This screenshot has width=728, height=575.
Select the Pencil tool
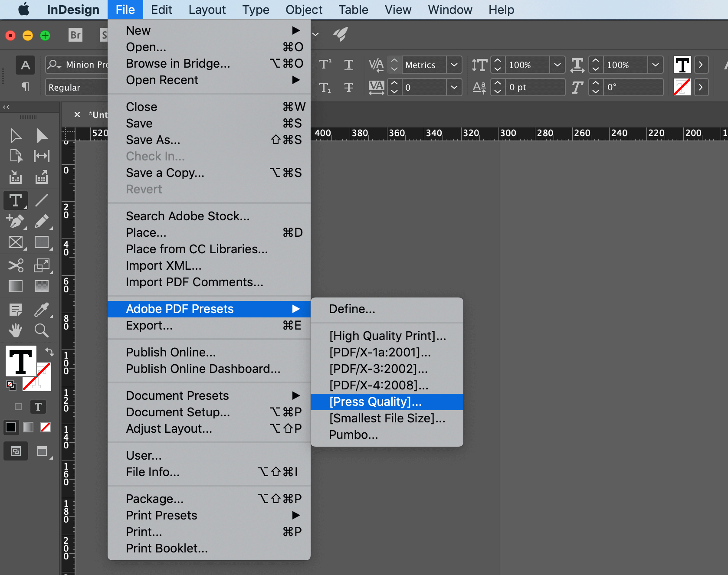pyautogui.click(x=42, y=221)
